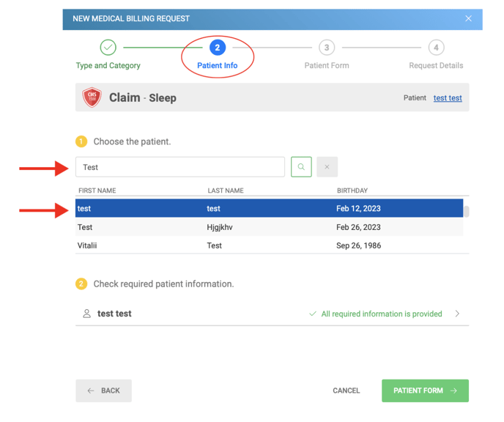Select step 2 Patient Info circle

click(x=218, y=48)
